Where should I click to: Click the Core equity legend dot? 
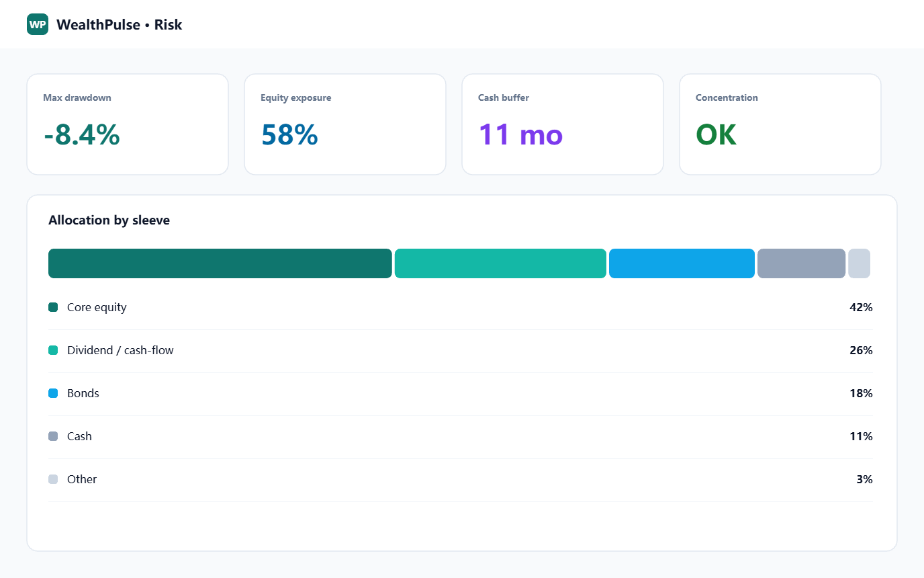53,307
